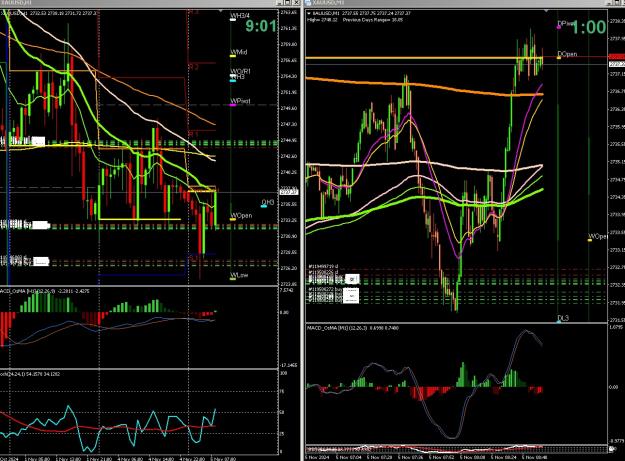
Task: Restore the left chart window
Action: (x=288, y=2)
